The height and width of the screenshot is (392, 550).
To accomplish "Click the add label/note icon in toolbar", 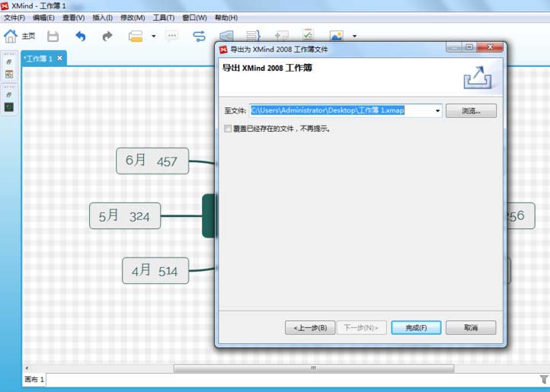I will (x=281, y=36).
